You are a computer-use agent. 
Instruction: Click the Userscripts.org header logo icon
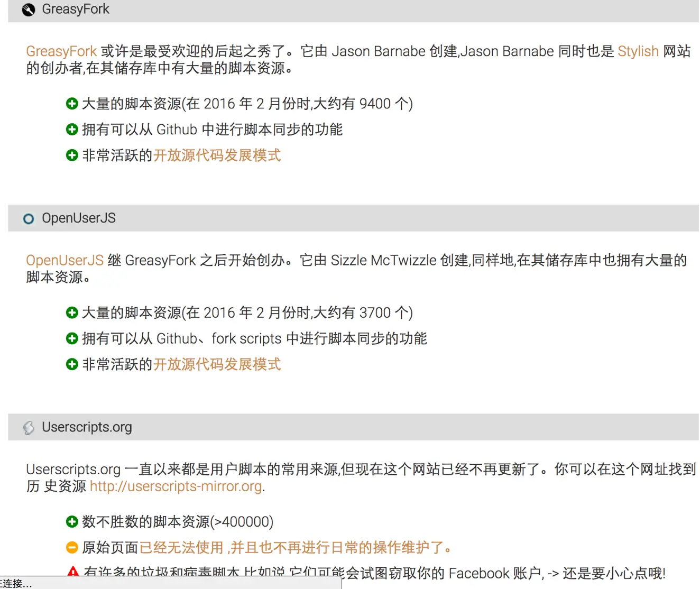[x=29, y=428]
